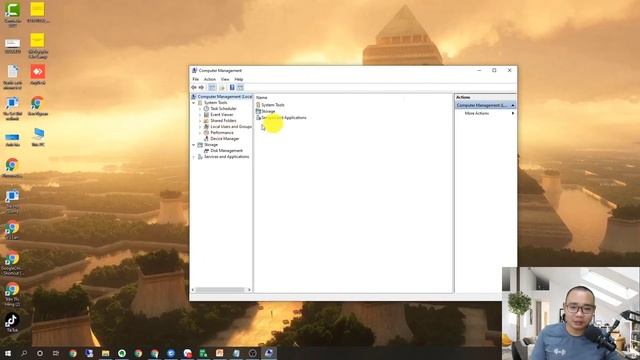
Task: Click the console tree scroll-right arrow
Action: pyautogui.click(x=249, y=290)
